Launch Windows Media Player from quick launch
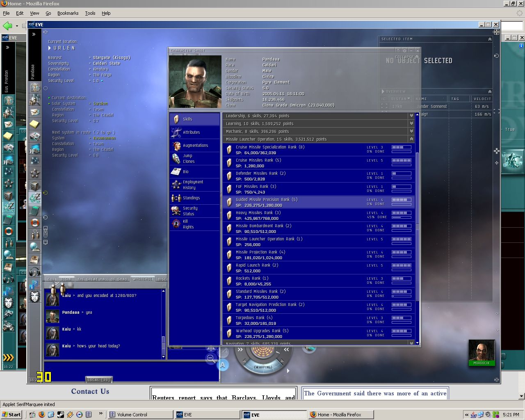This screenshot has width=525, height=420. click(x=79, y=414)
